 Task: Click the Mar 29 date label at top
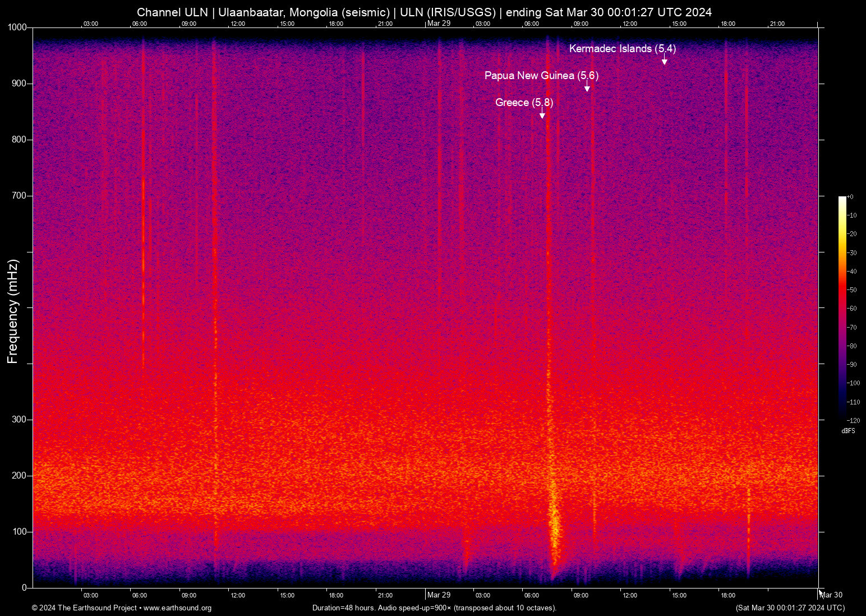439,24
